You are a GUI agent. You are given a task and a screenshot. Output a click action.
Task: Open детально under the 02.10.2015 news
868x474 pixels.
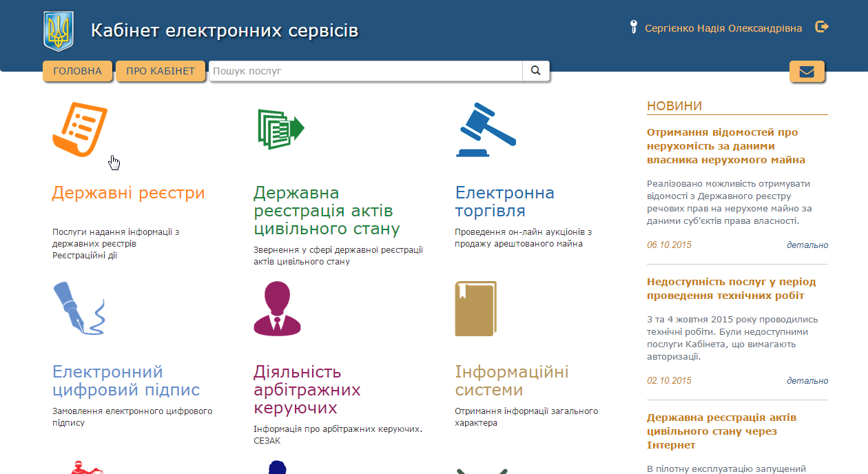[x=807, y=380]
